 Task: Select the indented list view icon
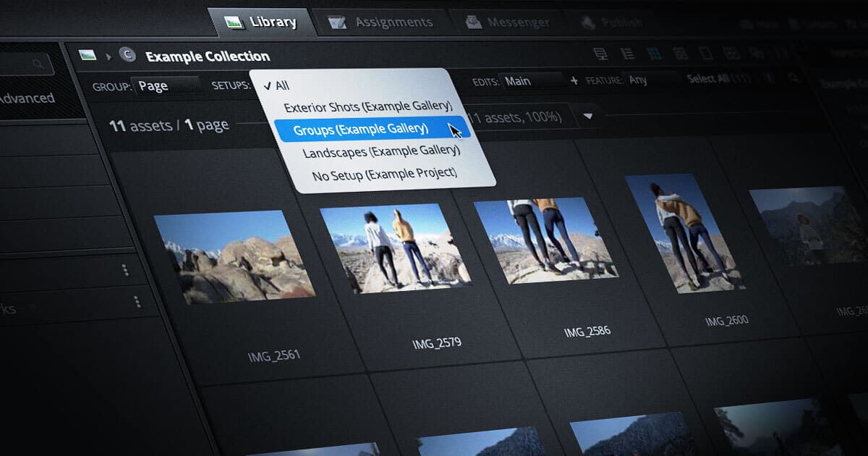[x=627, y=54]
